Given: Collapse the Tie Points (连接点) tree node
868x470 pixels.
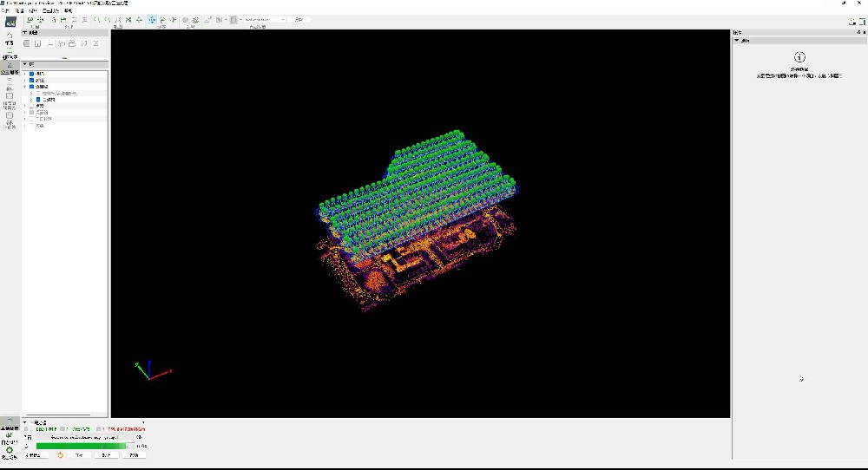Looking at the screenshot, I should tap(25, 87).
